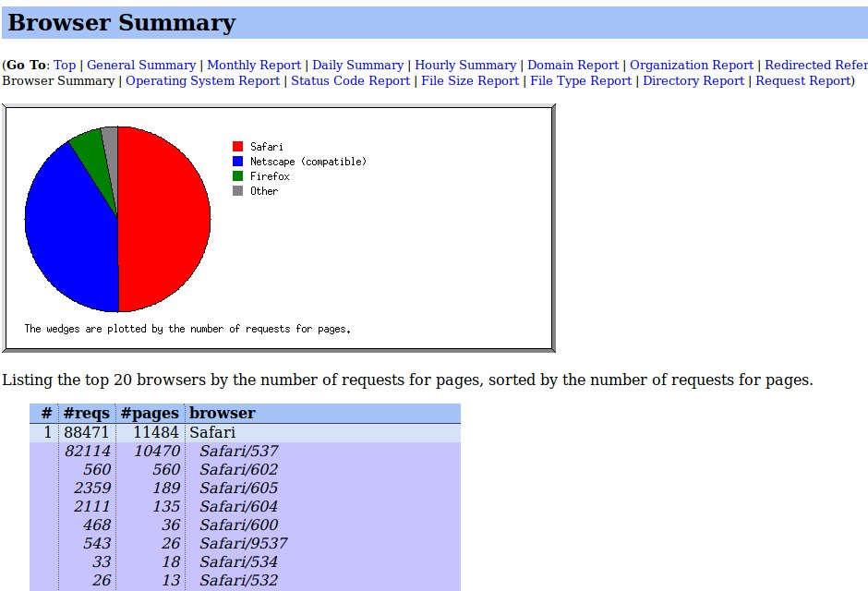Open the Top link
Screen dimensions: 868x591
pos(65,65)
